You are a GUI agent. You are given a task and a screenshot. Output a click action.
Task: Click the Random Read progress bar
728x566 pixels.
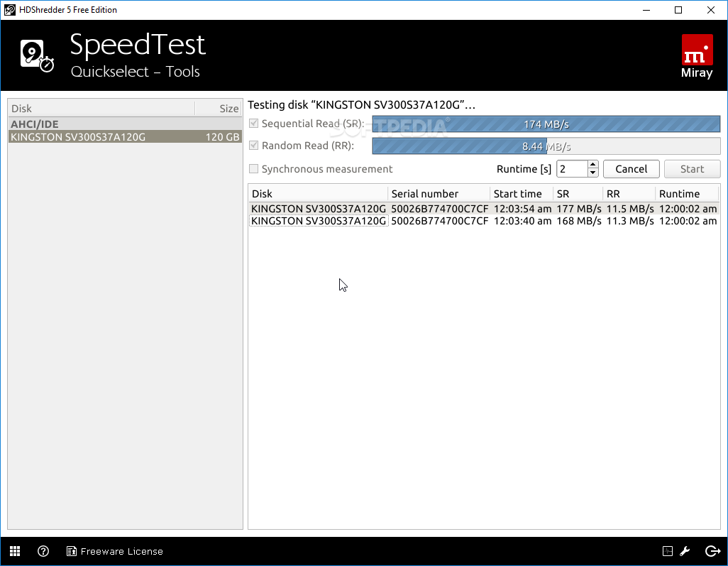click(546, 146)
